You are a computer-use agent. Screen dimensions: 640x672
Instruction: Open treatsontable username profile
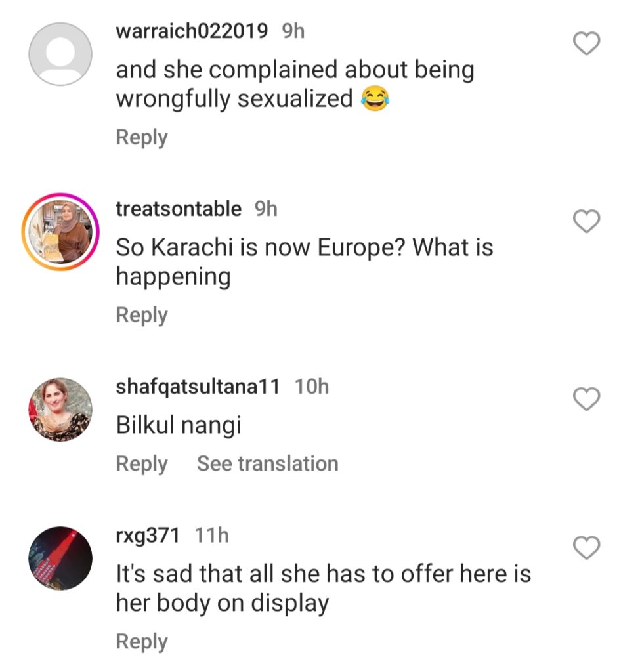pyautogui.click(x=179, y=209)
